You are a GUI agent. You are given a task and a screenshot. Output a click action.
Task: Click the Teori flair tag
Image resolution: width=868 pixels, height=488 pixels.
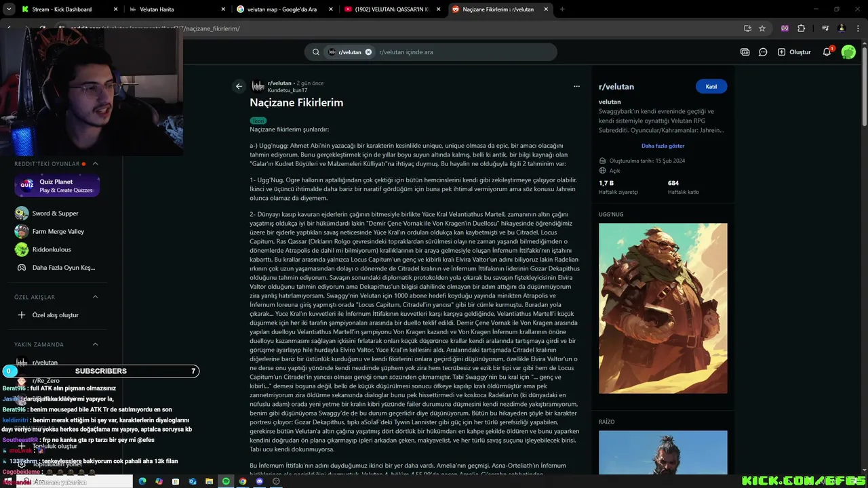(x=258, y=121)
